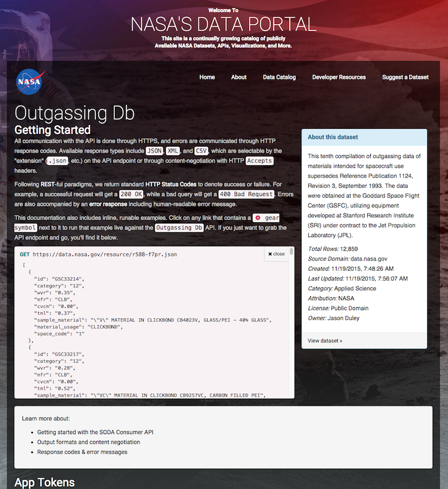This screenshot has height=489, width=448.
Task: Click Attribution: NASA
Action: [331, 299]
